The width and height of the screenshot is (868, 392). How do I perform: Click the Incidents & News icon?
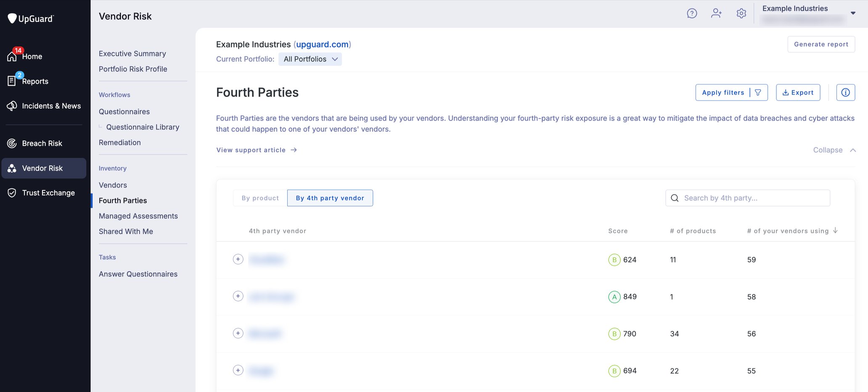click(x=11, y=106)
